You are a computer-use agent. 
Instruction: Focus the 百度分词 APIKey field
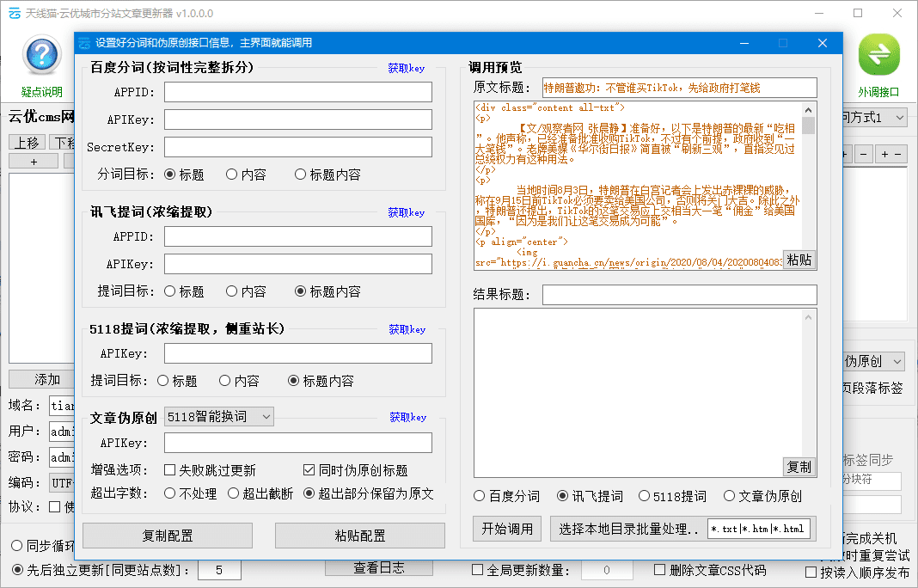[x=298, y=119]
